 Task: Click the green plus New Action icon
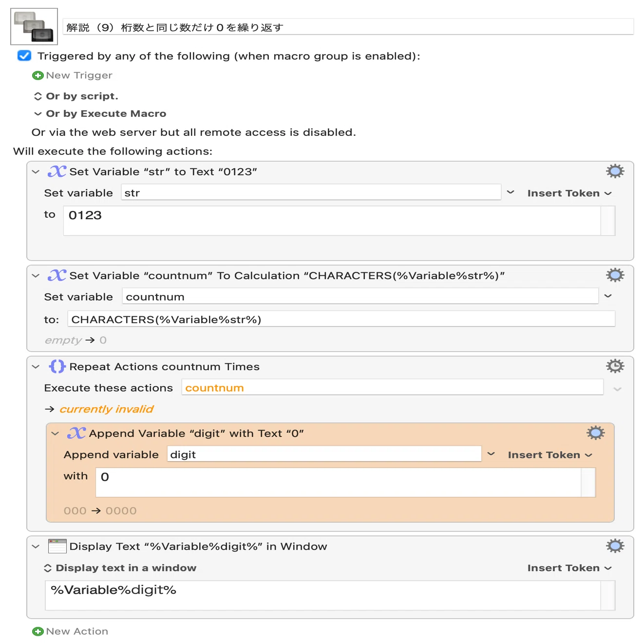pos(38,631)
